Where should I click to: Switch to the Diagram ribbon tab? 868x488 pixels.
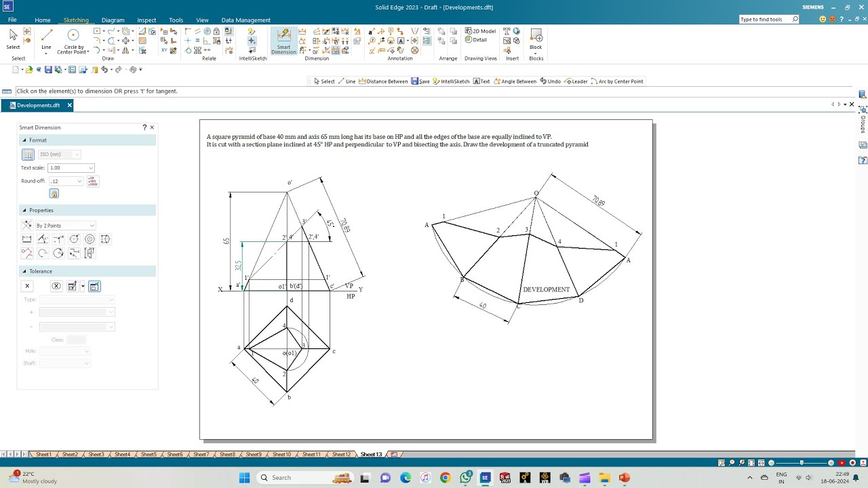tap(113, 20)
